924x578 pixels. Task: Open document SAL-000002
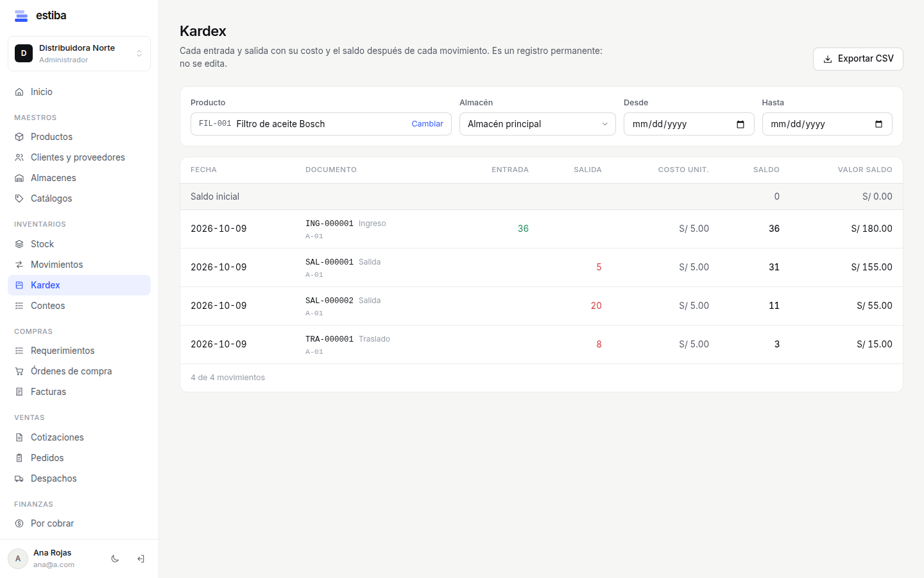pos(329,301)
